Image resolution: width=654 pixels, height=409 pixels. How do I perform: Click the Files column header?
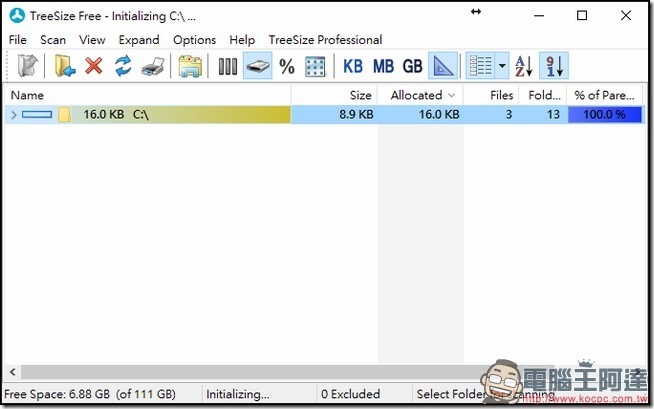point(491,95)
